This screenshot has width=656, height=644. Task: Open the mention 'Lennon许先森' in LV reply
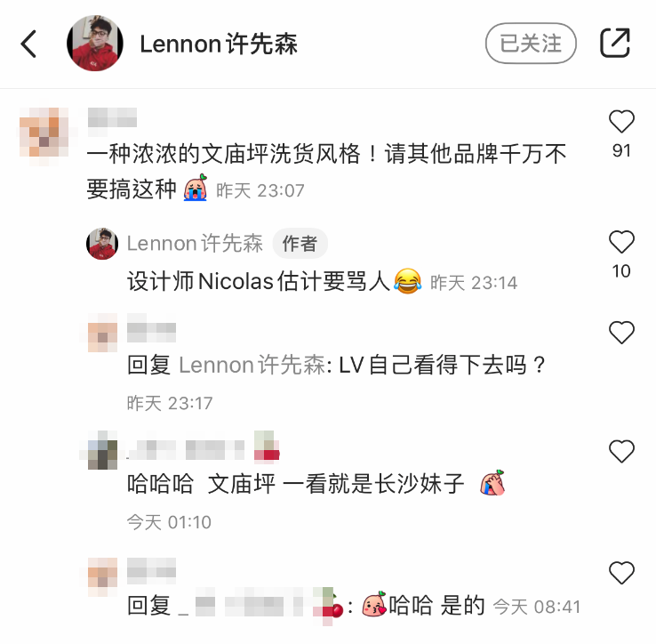pyautogui.click(x=252, y=365)
